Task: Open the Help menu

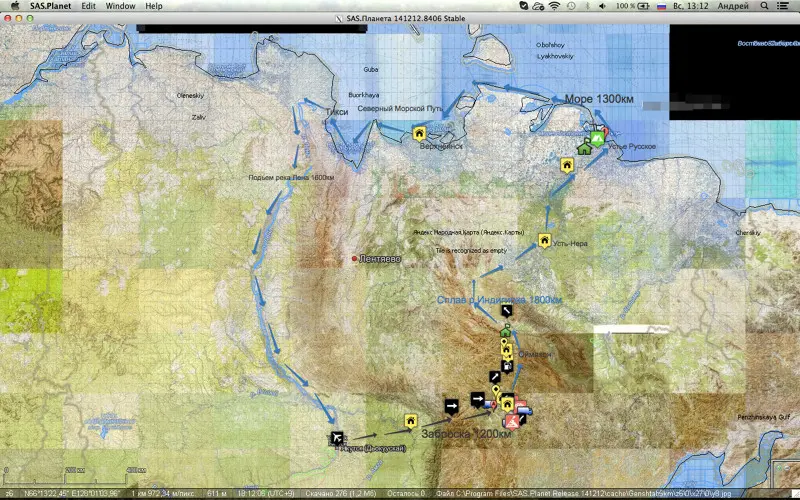Action: [153, 6]
